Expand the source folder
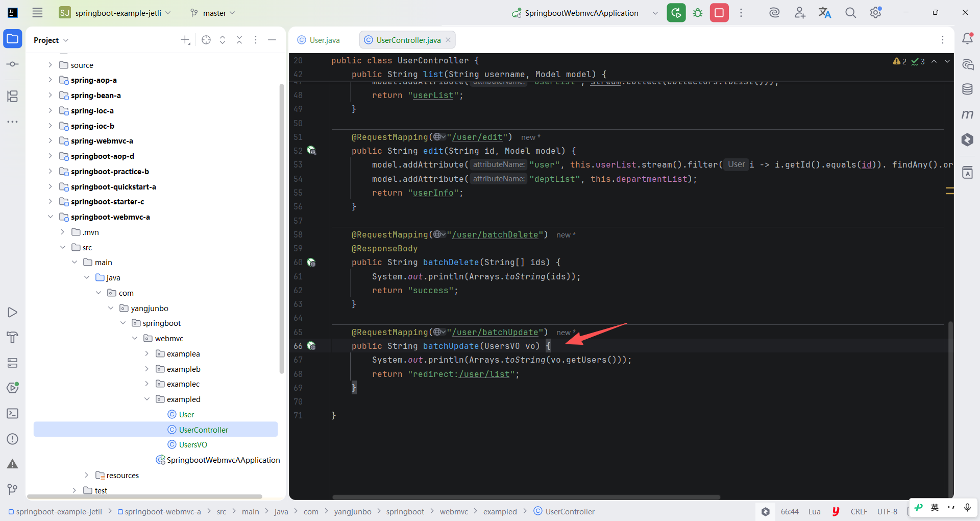This screenshot has height=521, width=980. [x=50, y=65]
